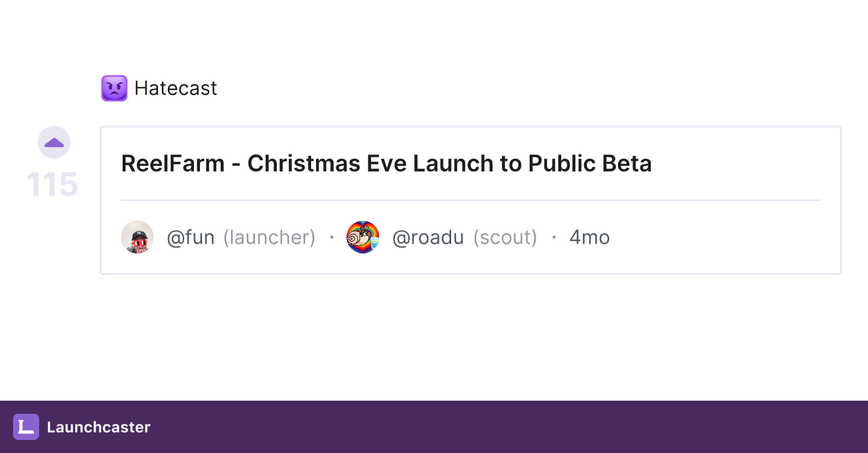Click the angry purple Hatecast emoji
Image resolution: width=868 pixels, height=453 pixels.
114,88
